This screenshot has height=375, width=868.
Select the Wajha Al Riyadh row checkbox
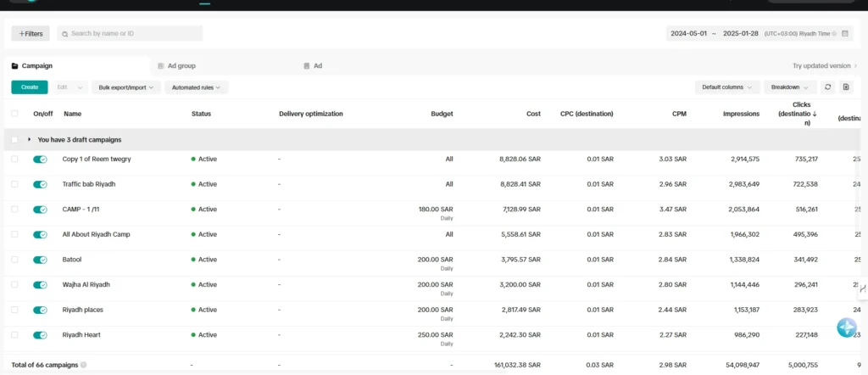coord(14,285)
